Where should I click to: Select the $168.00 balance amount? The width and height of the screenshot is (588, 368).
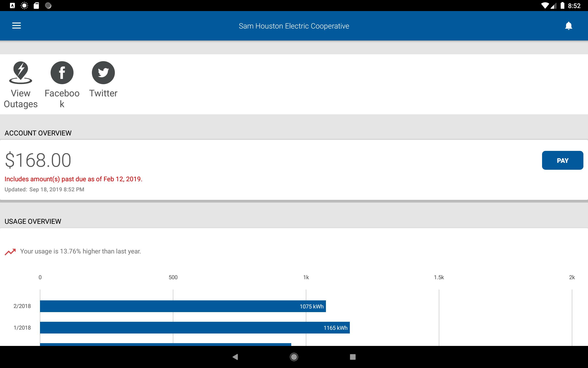coord(38,160)
